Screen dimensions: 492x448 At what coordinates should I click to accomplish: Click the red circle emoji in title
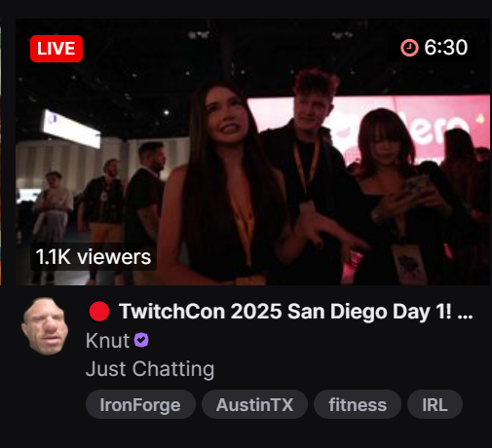99,311
